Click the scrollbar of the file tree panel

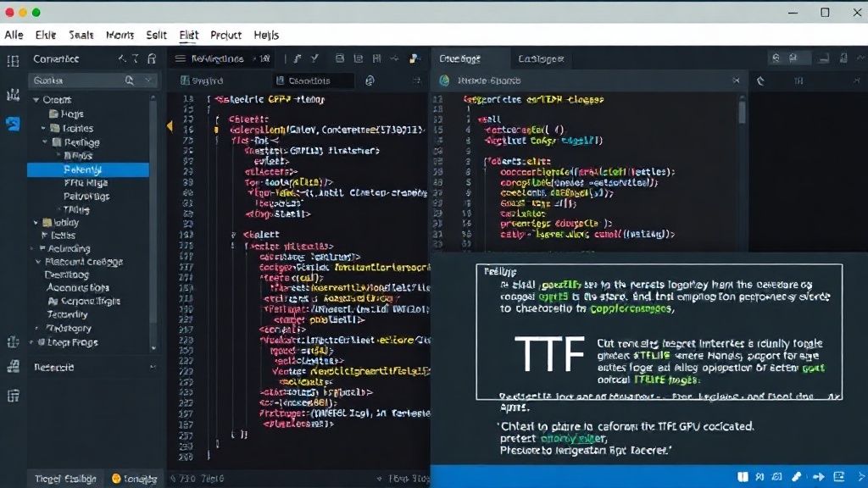pos(153,210)
